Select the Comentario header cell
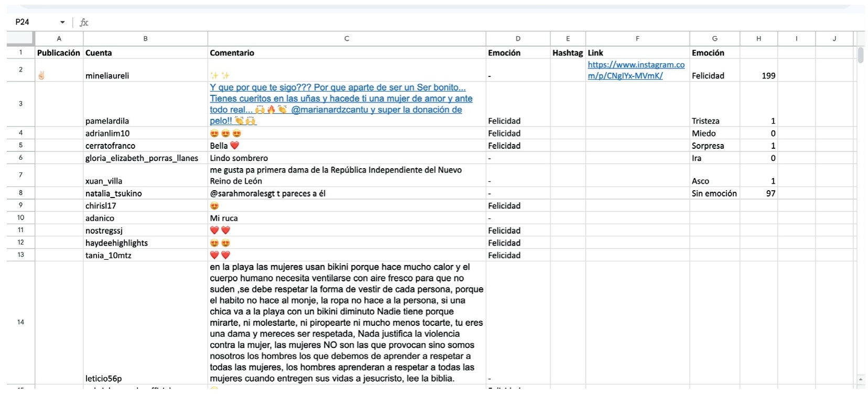Viewport: 868px width, 395px height. pos(232,53)
